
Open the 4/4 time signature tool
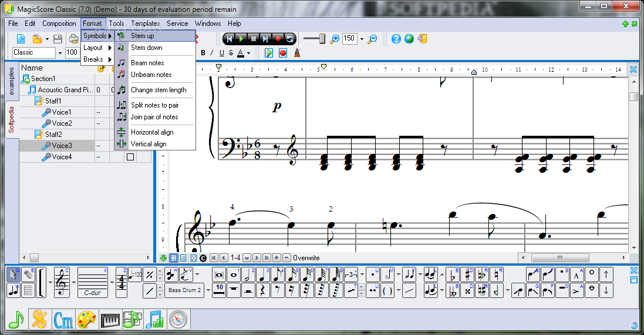122,282
